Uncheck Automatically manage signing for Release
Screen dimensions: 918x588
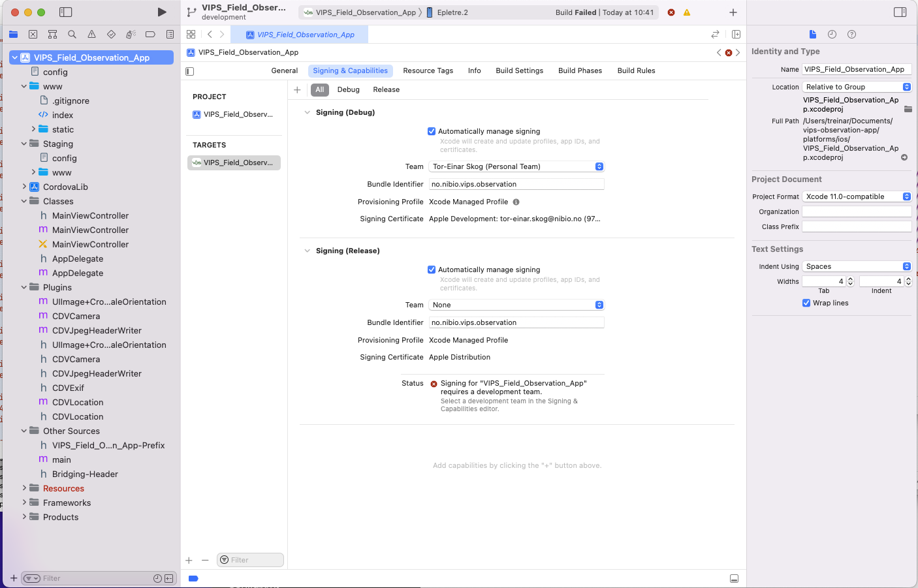tap(432, 270)
